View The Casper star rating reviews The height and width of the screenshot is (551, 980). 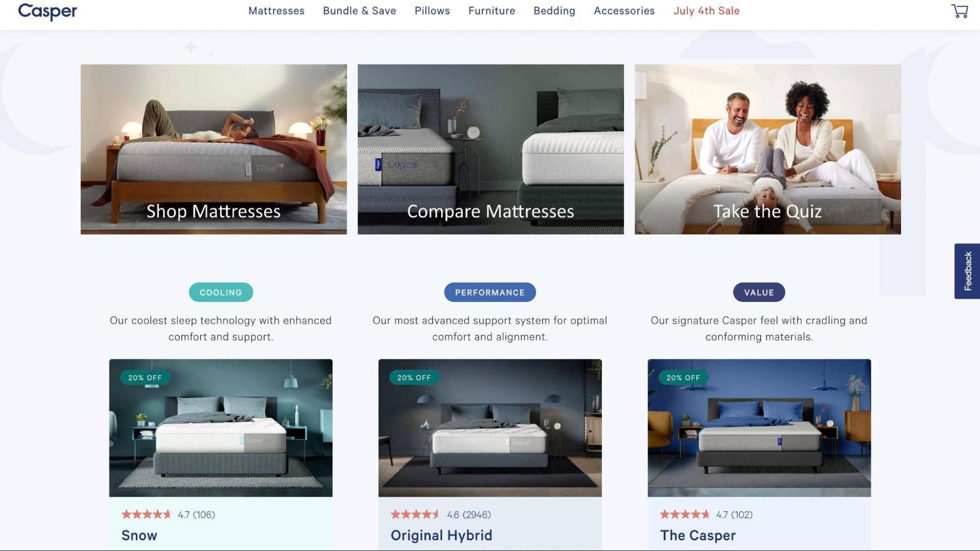(706, 514)
